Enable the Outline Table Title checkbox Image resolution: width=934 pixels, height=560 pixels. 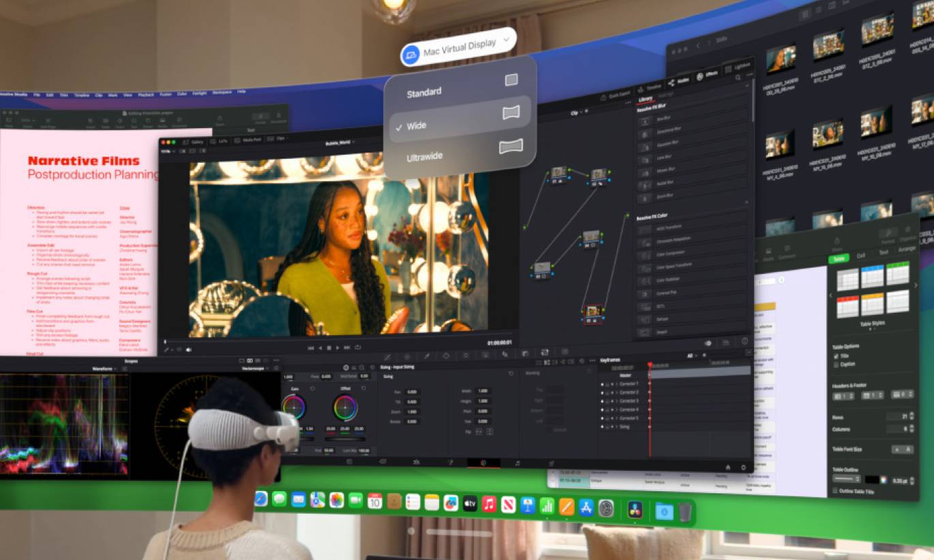836,491
